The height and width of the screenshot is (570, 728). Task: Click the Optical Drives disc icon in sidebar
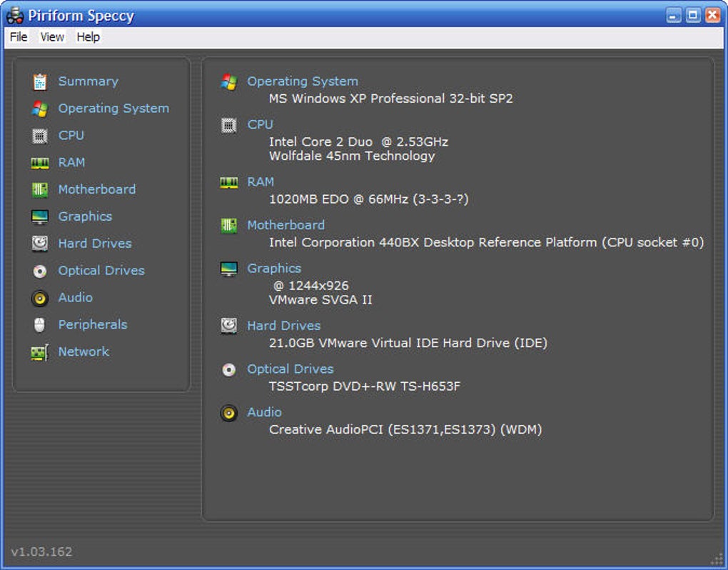[x=40, y=271]
